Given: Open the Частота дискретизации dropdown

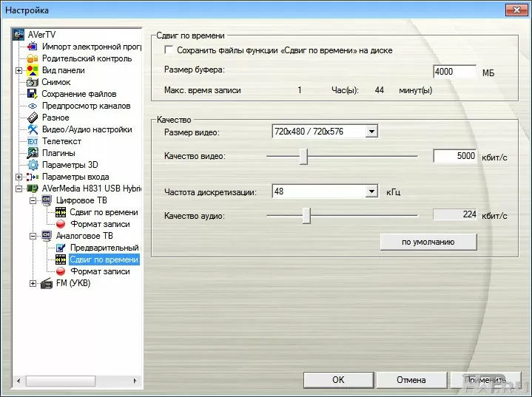Looking at the screenshot, I should coord(371,191).
